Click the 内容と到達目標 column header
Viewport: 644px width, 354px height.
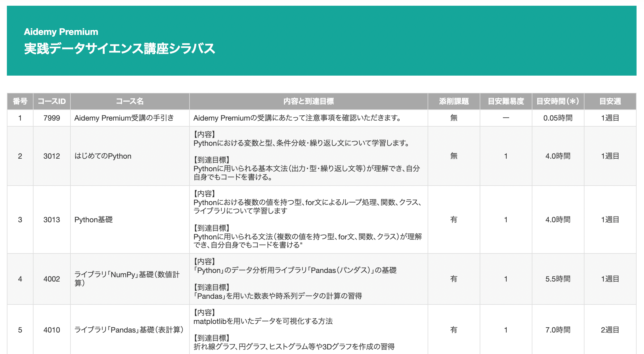pos(309,101)
